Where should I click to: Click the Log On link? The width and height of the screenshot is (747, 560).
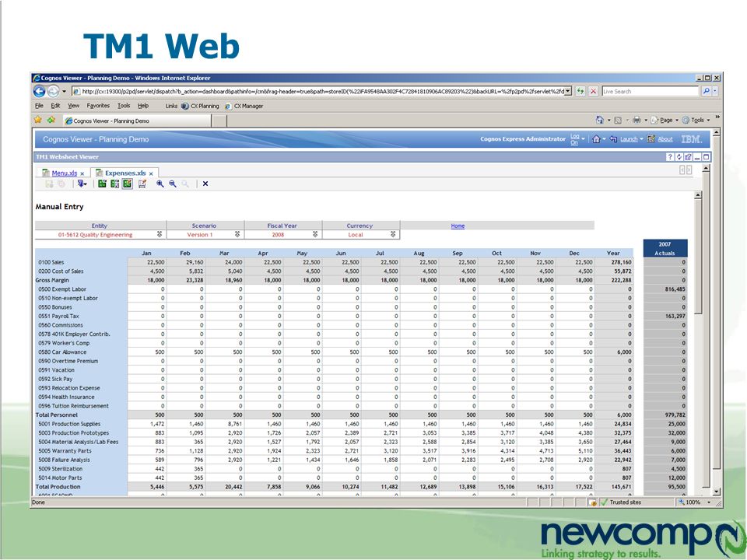point(574,139)
